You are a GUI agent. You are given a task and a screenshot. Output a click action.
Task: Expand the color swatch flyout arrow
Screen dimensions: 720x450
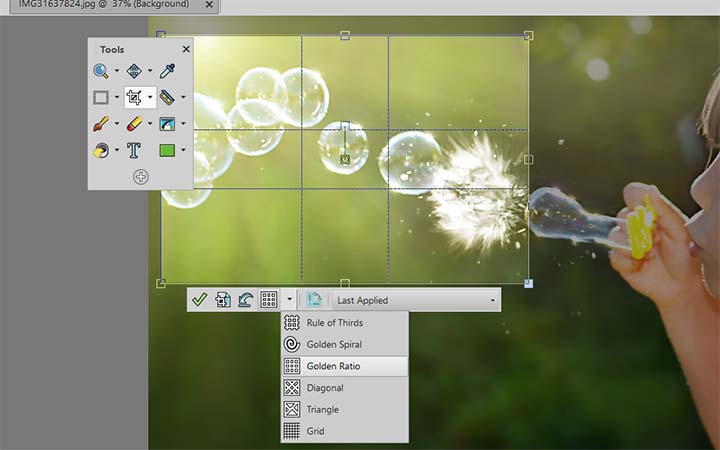point(183,150)
